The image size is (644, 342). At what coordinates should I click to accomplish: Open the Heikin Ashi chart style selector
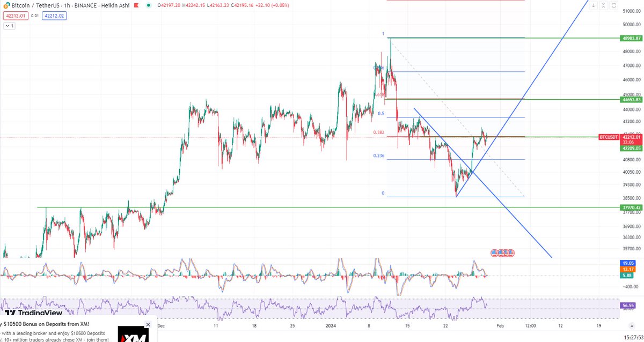click(x=115, y=5)
